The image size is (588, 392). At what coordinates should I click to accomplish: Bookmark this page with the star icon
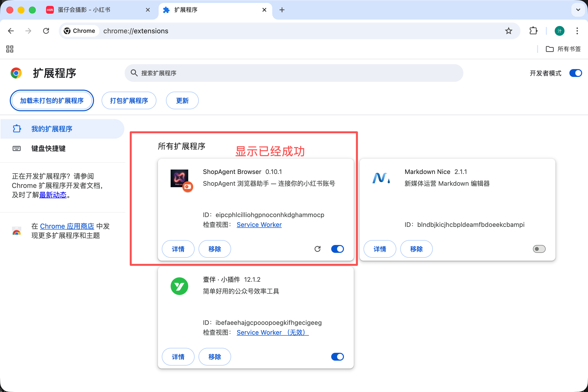pyautogui.click(x=509, y=31)
